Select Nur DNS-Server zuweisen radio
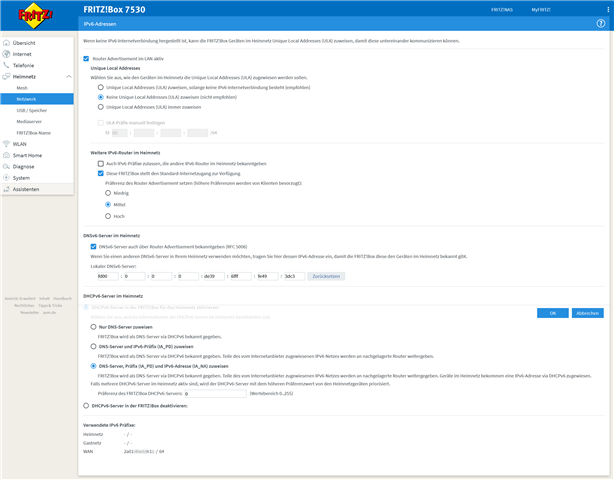Image resolution: width=614 pixels, height=480 pixels. click(x=93, y=327)
